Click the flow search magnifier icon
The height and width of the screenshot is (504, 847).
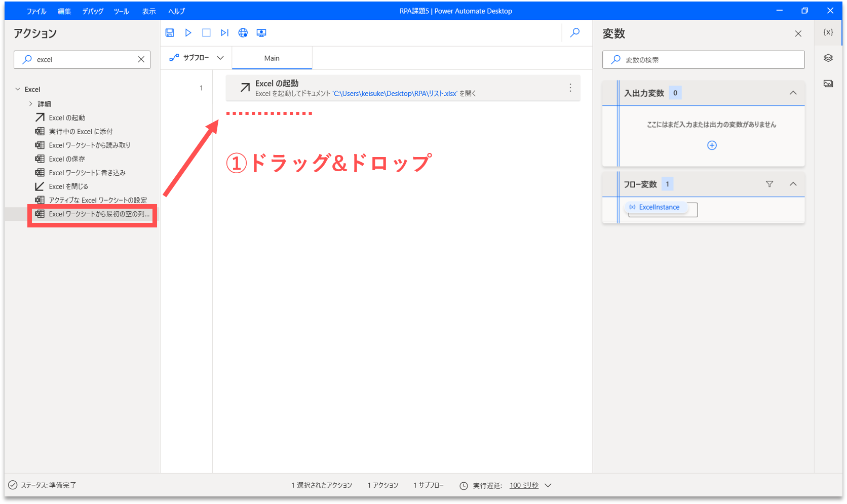tap(575, 33)
